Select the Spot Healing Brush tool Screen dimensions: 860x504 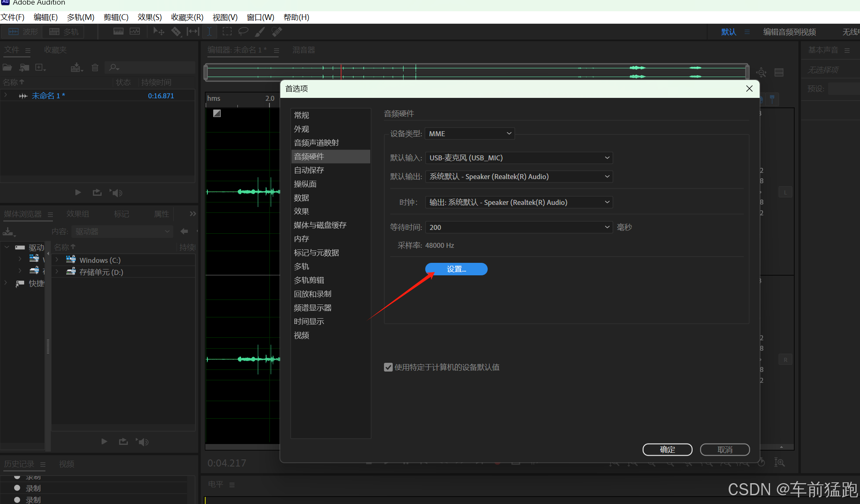point(277,32)
